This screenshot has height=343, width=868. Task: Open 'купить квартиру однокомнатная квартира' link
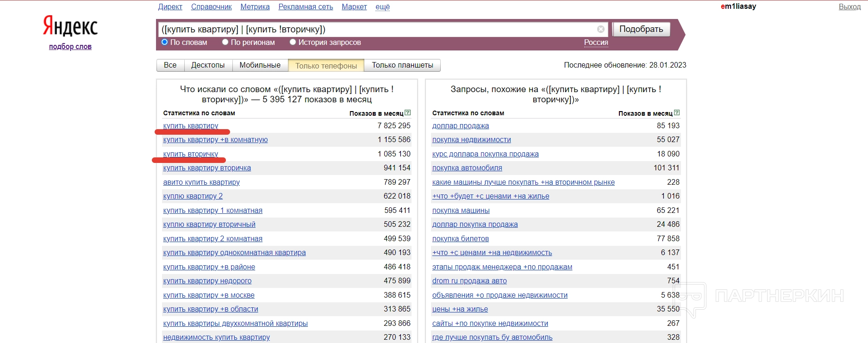click(x=234, y=252)
